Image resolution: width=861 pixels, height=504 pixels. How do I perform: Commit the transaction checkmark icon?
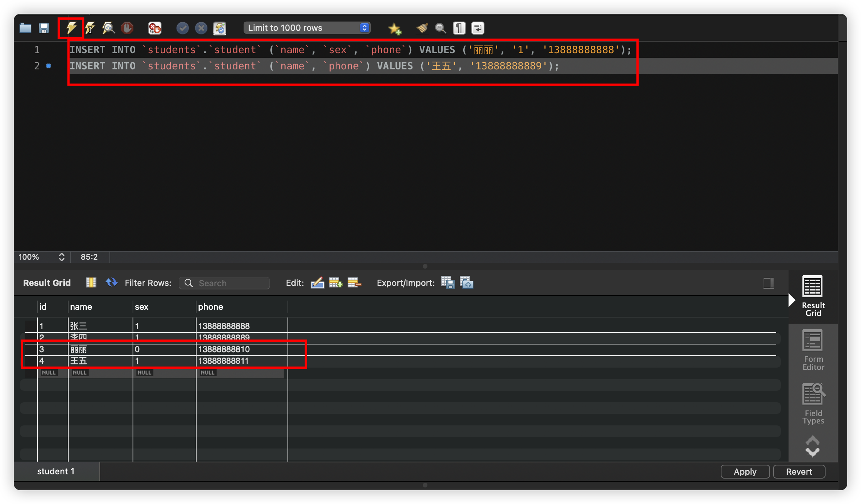pyautogui.click(x=182, y=28)
